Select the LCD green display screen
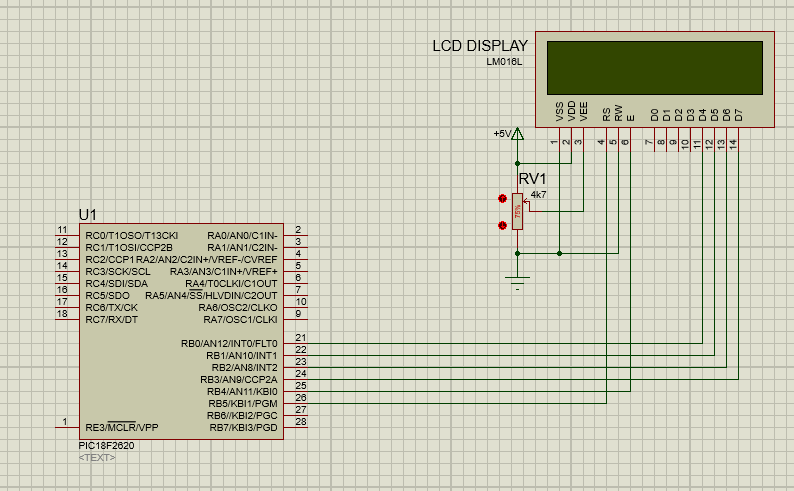794x491 pixels. pos(655,68)
